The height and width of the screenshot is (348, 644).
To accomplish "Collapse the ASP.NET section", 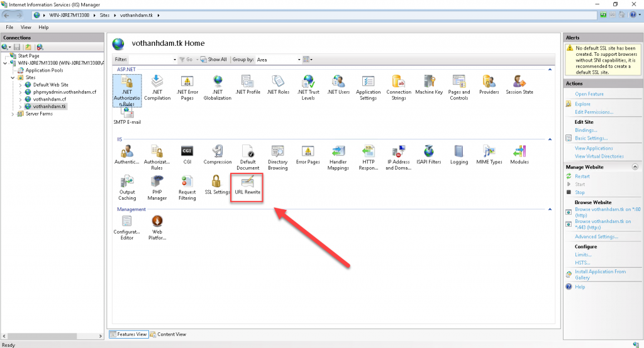I will [551, 69].
